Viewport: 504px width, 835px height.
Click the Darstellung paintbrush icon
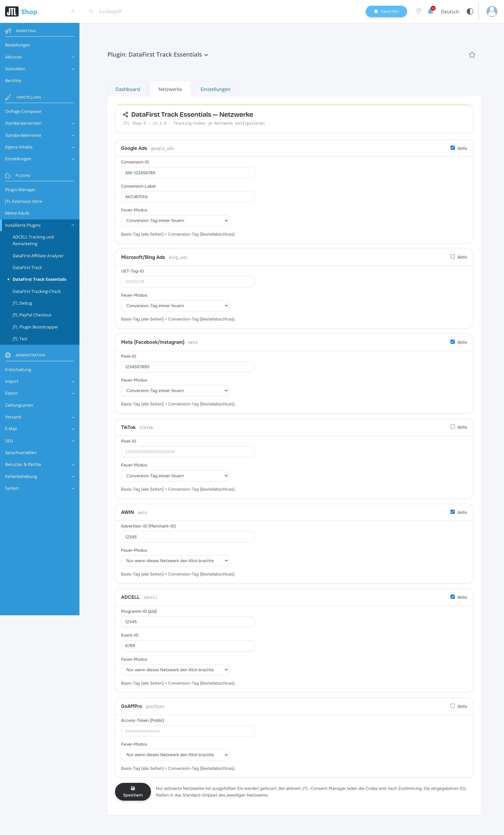pyautogui.click(x=8, y=97)
